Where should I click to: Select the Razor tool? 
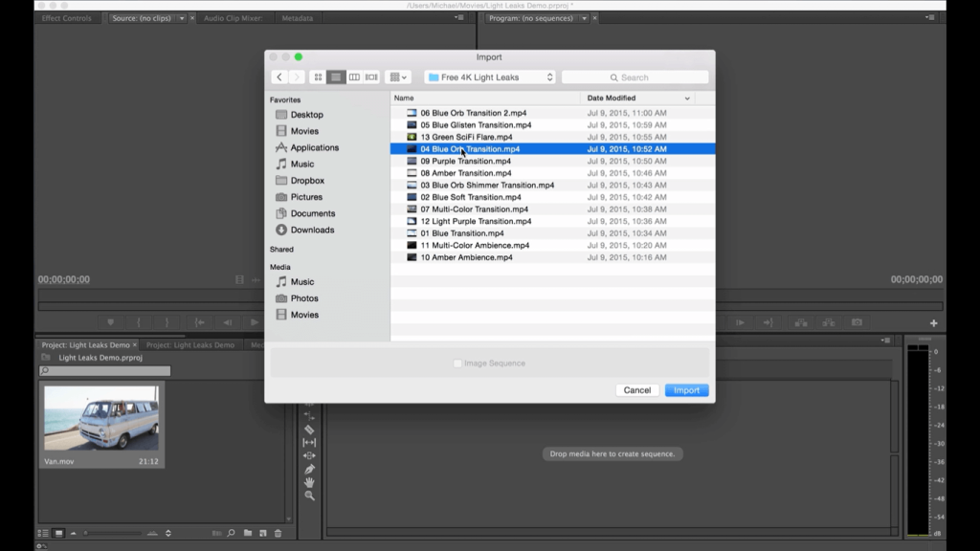309,430
